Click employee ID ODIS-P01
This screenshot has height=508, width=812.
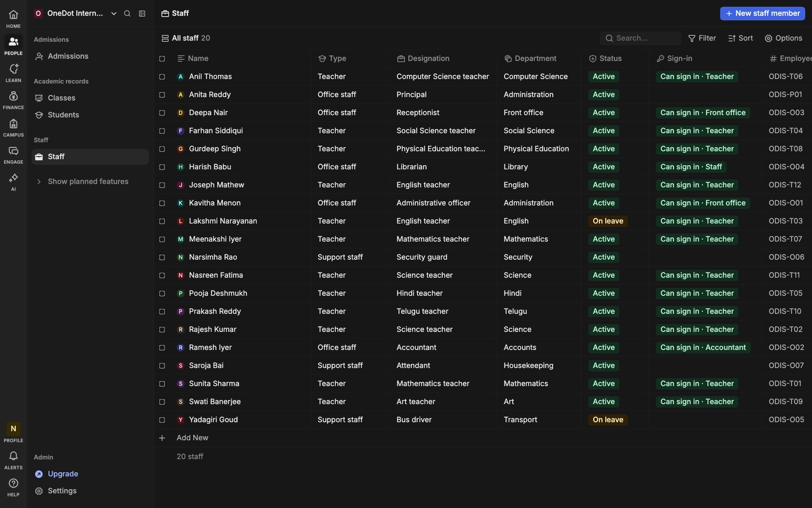point(785,95)
